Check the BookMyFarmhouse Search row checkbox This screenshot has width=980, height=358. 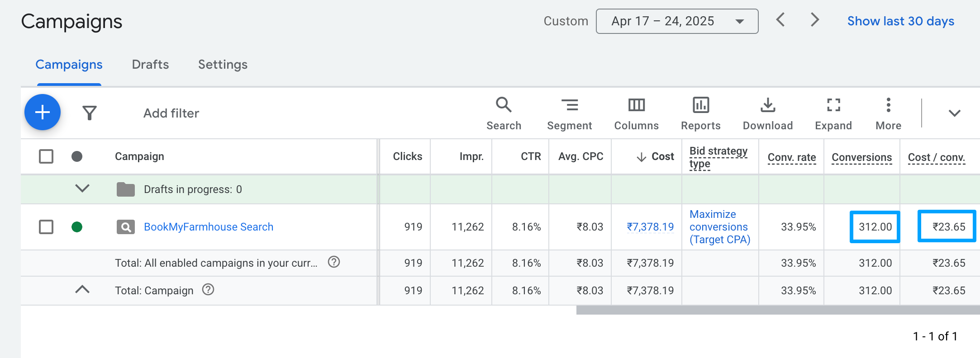click(x=46, y=227)
